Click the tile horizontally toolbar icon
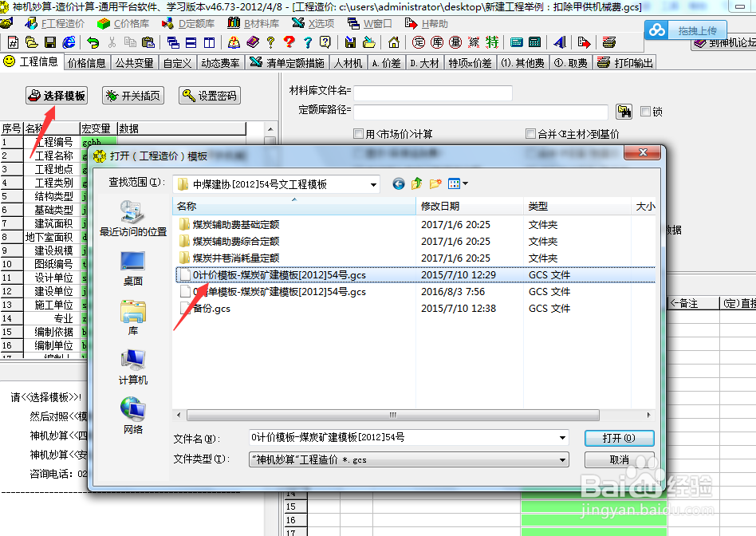Screen dimensions: 756x536 191,42
